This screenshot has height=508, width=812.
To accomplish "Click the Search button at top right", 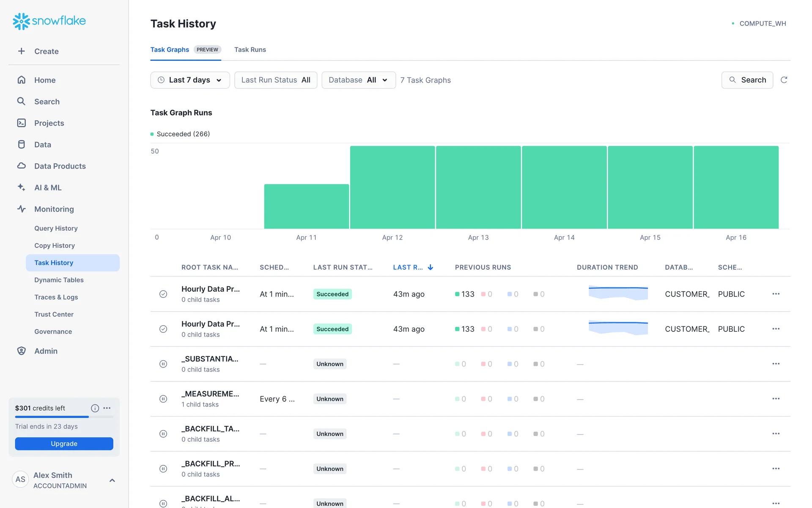I will point(747,80).
